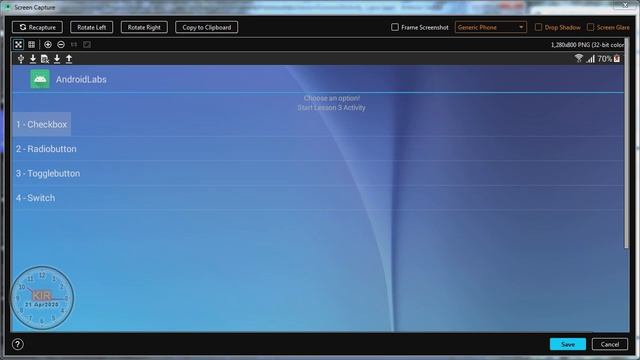
Task: Click the greyed-out square icon after 1:1
Action: coord(87,44)
